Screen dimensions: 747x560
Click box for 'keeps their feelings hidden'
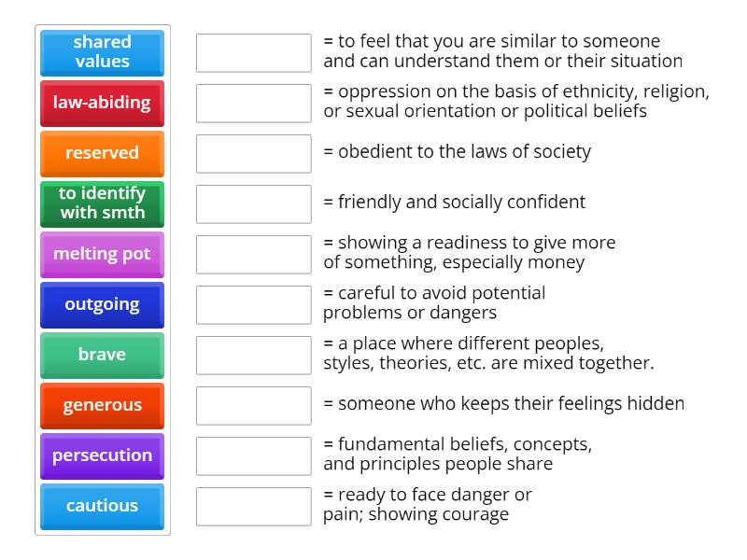pos(254,406)
